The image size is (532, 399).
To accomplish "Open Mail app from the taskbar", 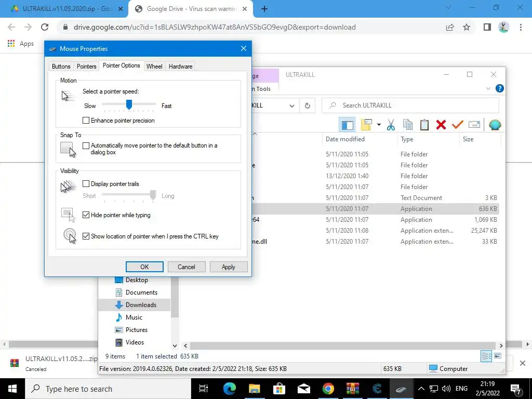I will (303, 389).
